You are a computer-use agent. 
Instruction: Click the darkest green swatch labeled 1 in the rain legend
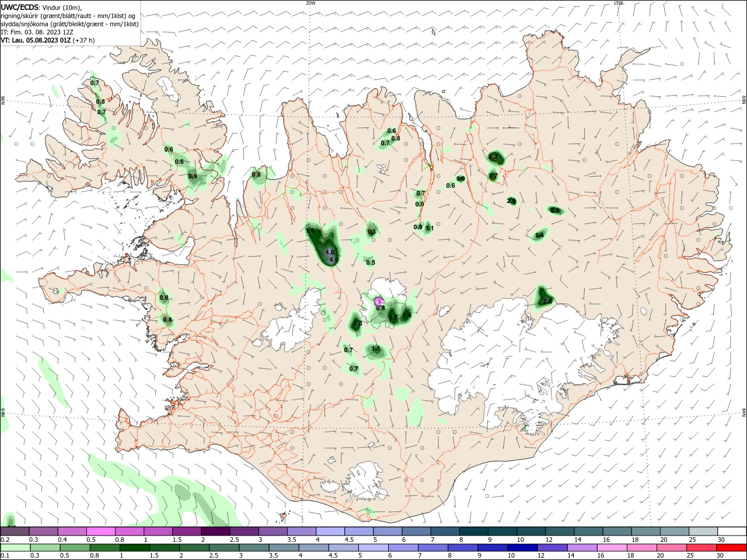tap(134, 548)
